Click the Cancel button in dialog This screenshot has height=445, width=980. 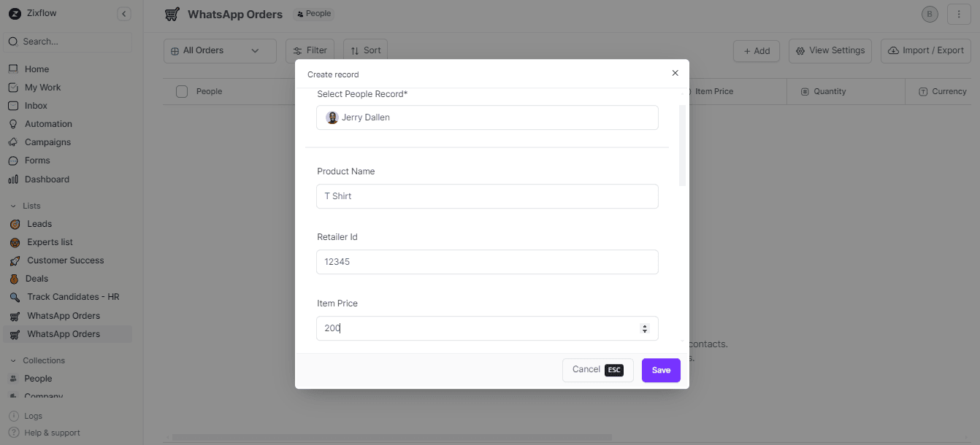tap(597, 370)
